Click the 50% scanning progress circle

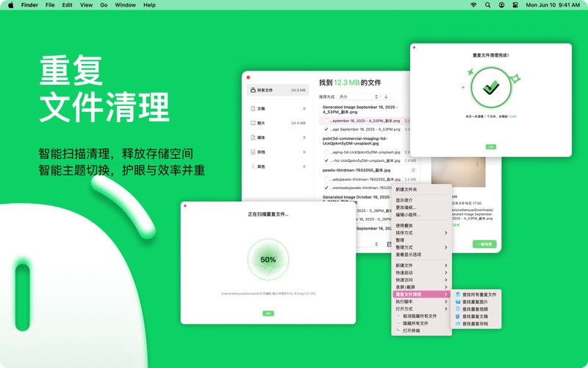[268, 260]
